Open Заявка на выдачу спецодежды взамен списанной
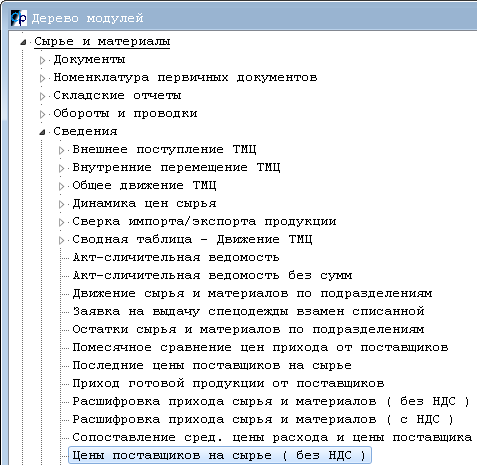The height and width of the screenshot is (465, 477). click(x=248, y=312)
